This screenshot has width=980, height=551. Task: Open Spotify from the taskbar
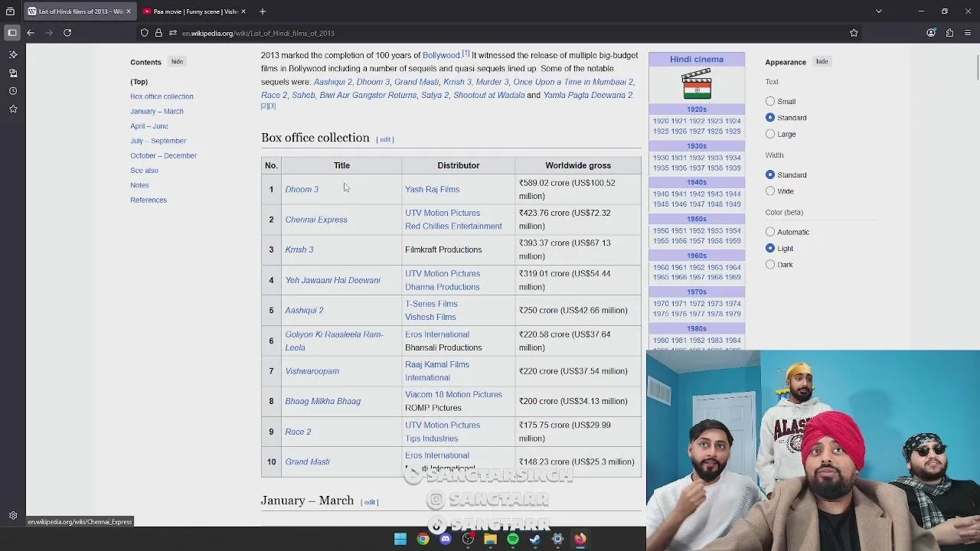coord(513,540)
